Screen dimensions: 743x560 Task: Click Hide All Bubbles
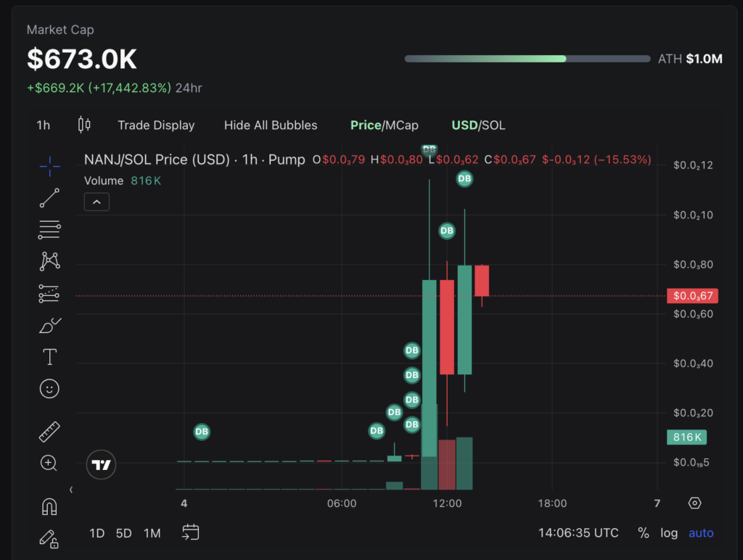click(x=271, y=125)
